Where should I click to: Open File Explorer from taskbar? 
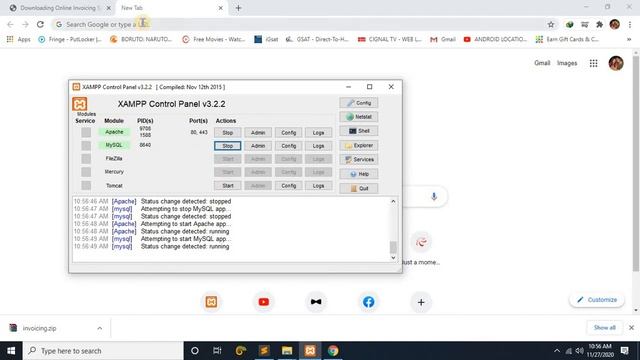[x=287, y=351]
